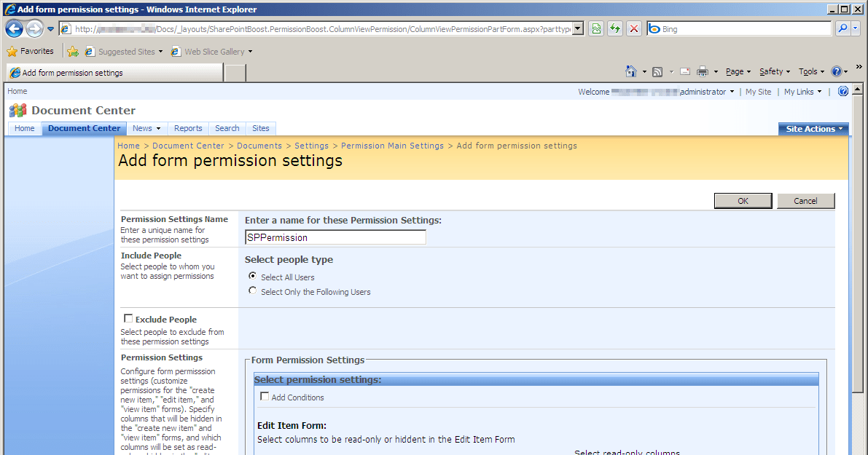The width and height of the screenshot is (868, 455).
Task: Switch to the Search tab
Action: 227,128
